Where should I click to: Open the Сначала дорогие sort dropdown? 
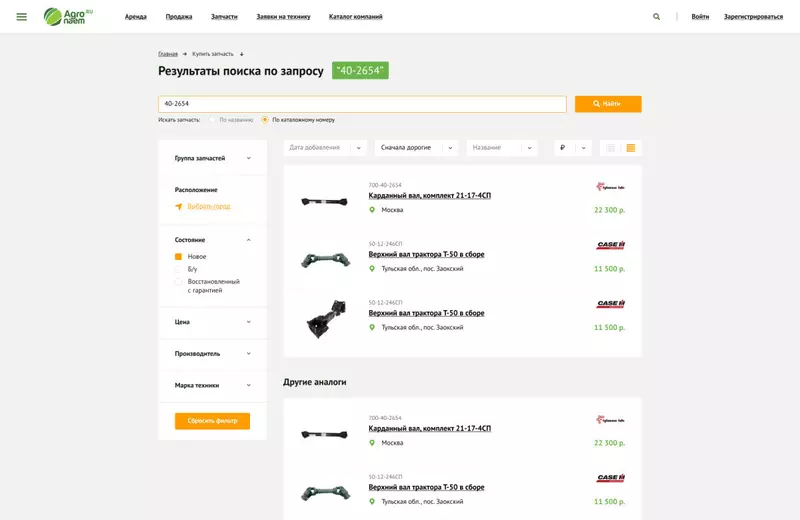(x=416, y=148)
